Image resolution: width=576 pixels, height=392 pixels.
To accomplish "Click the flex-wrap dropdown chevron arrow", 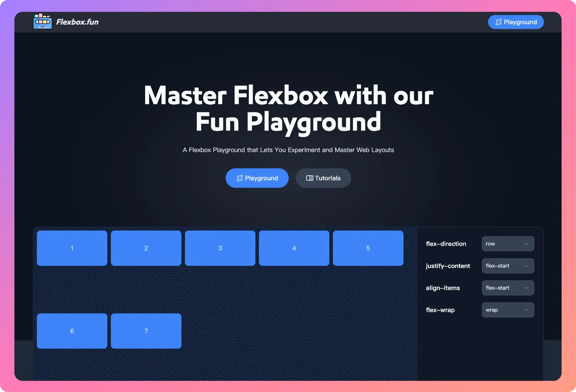I will pos(526,310).
